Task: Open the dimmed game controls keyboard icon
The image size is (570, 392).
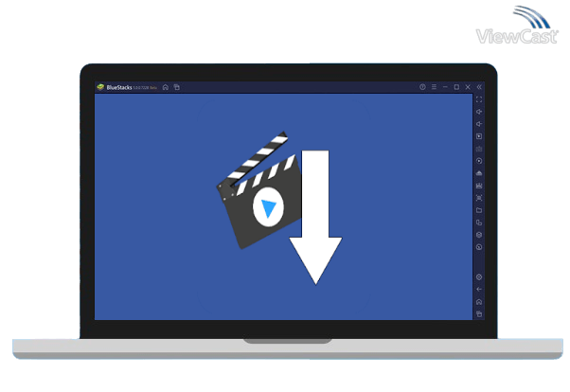Action: point(479,149)
